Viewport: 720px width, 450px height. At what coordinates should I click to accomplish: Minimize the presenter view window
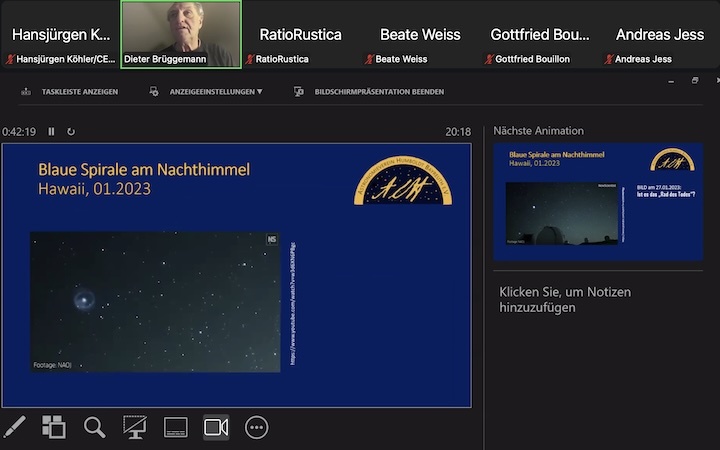click(x=671, y=81)
